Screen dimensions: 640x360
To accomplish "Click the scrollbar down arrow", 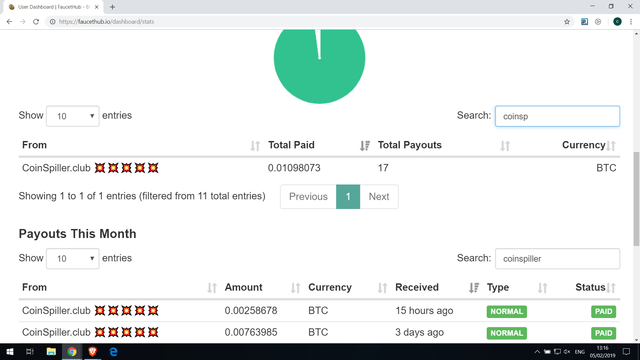I will point(636,340).
